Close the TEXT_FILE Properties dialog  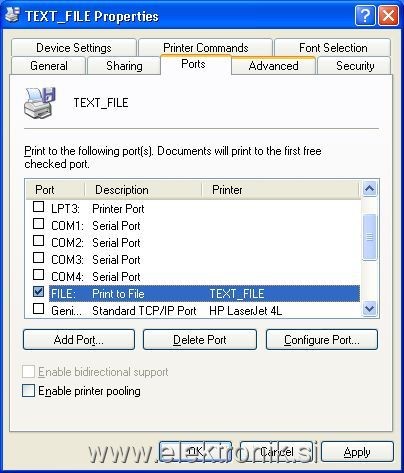(388, 15)
